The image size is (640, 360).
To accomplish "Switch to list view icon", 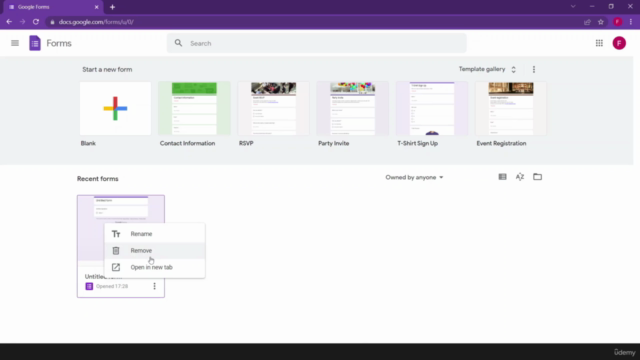I will point(502,177).
